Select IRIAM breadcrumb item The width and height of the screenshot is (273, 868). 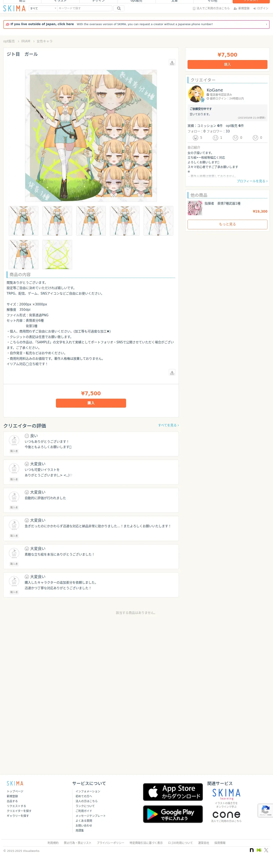pos(26,42)
